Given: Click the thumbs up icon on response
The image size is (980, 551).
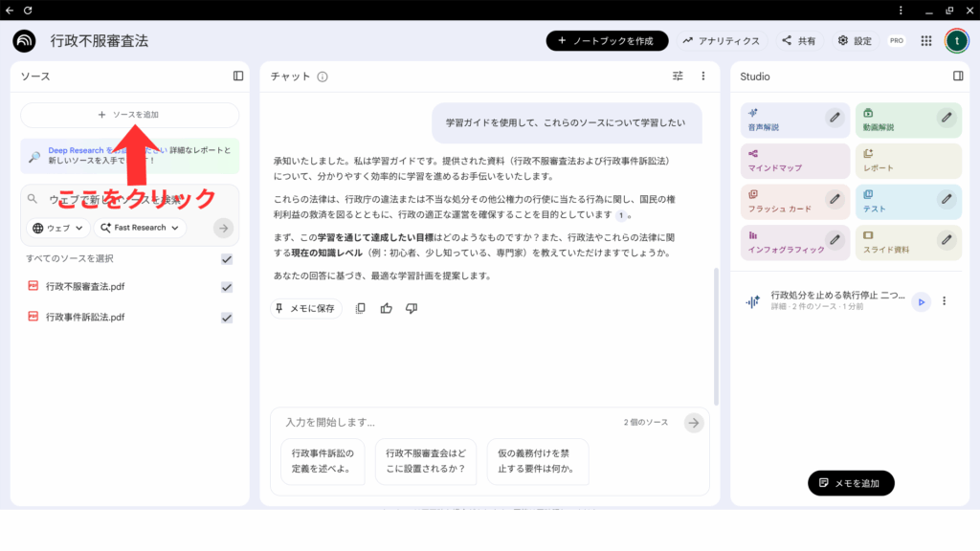Looking at the screenshot, I should 386,308.
